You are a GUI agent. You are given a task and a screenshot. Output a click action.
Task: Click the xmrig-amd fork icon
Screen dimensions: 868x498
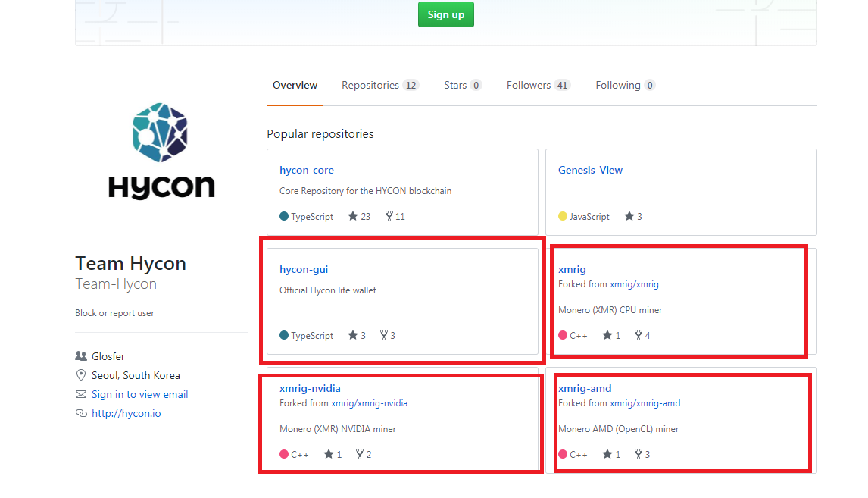(x=639, y=454)
